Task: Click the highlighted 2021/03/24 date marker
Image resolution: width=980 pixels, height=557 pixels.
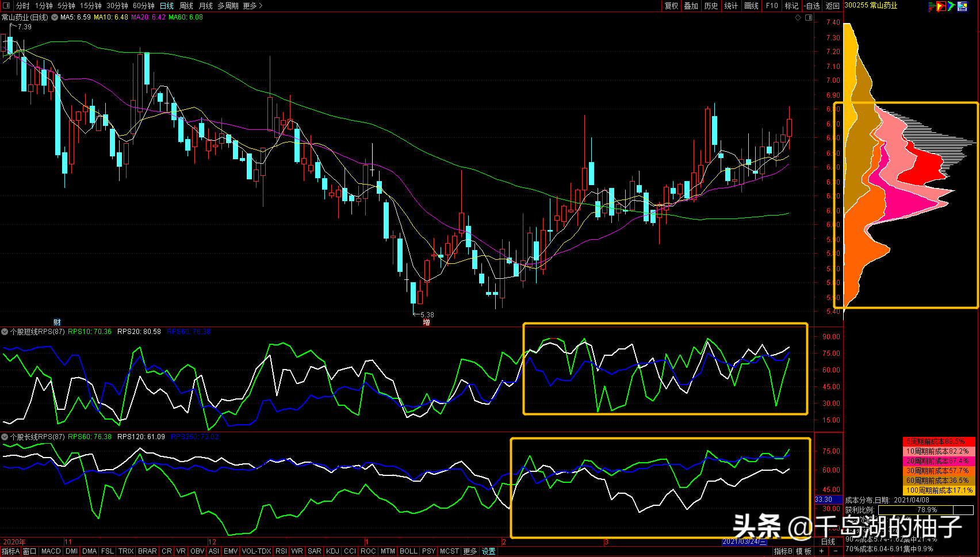Action: click(744, 541)
